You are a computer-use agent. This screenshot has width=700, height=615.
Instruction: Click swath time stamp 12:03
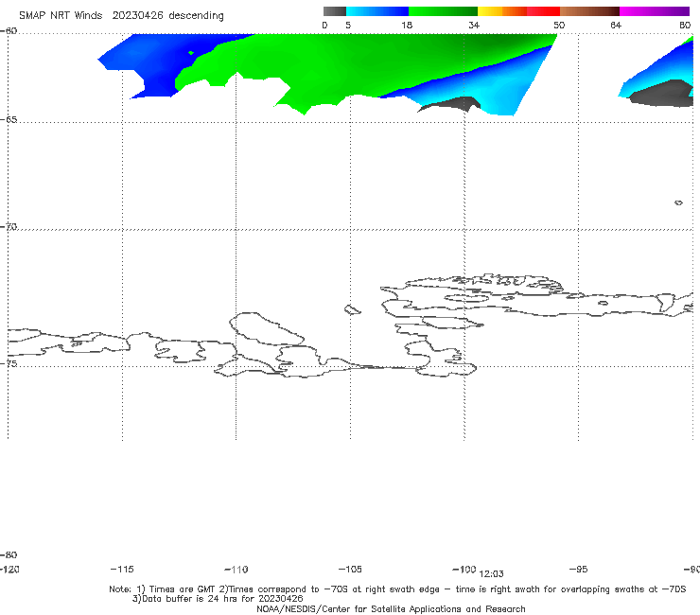tap(491, 574)
